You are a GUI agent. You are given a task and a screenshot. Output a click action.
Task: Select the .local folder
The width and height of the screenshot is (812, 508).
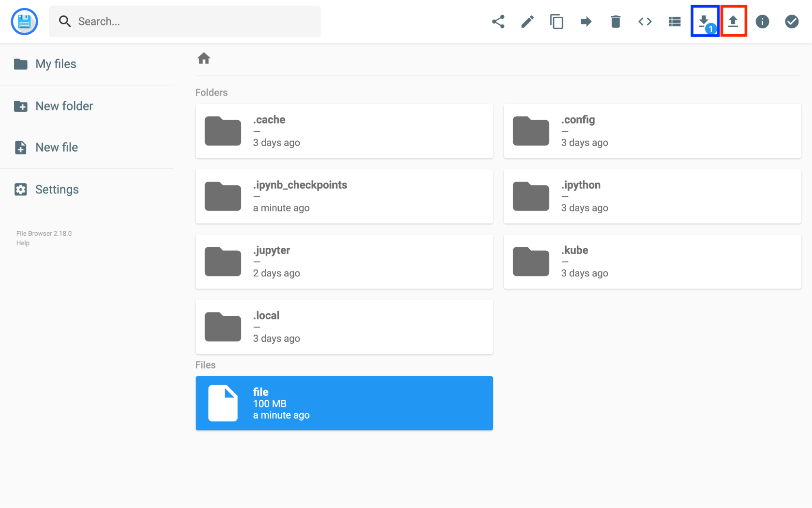point(344,327)
